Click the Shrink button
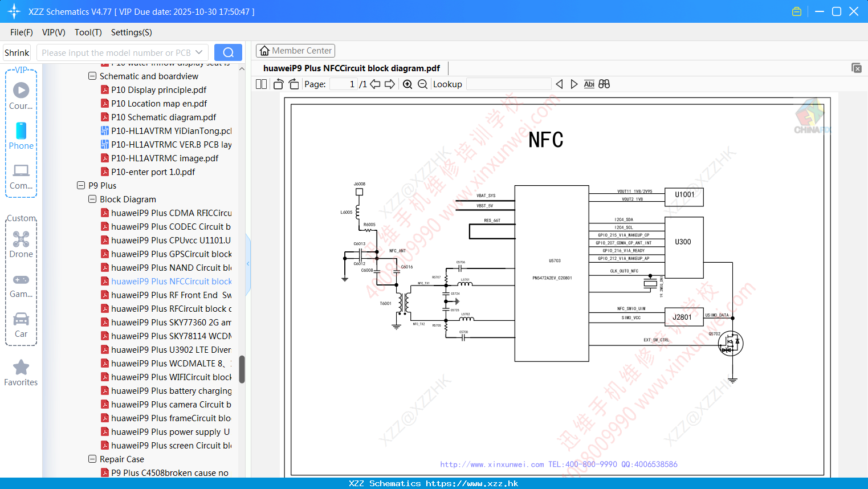The image size is (868, 489). coord(17,52)
